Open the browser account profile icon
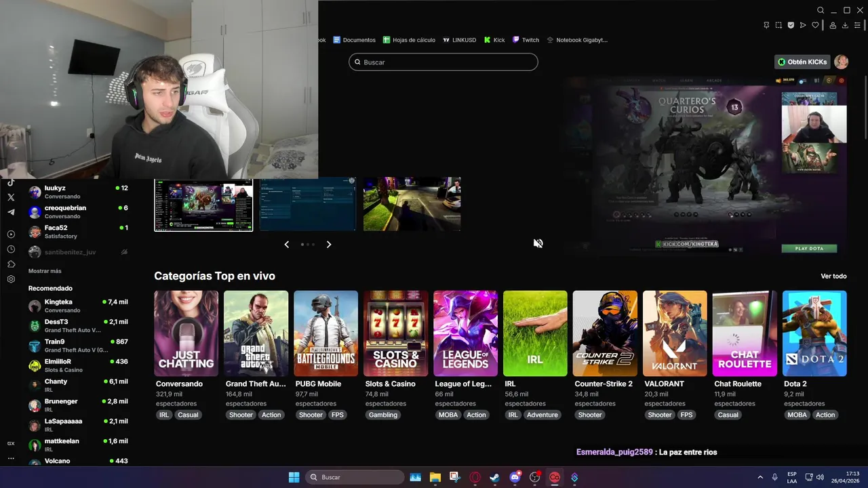868x488 pixels. (833, 25)
